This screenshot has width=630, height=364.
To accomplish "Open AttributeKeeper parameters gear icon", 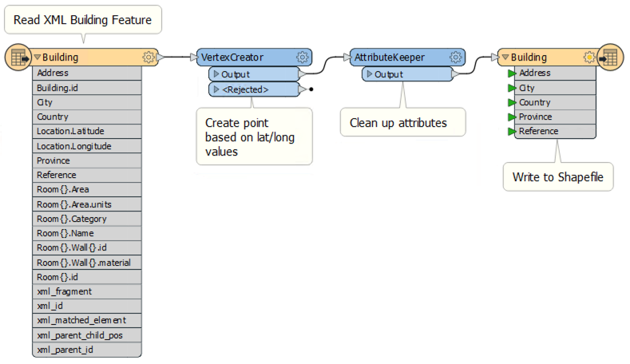I will 455,57.
